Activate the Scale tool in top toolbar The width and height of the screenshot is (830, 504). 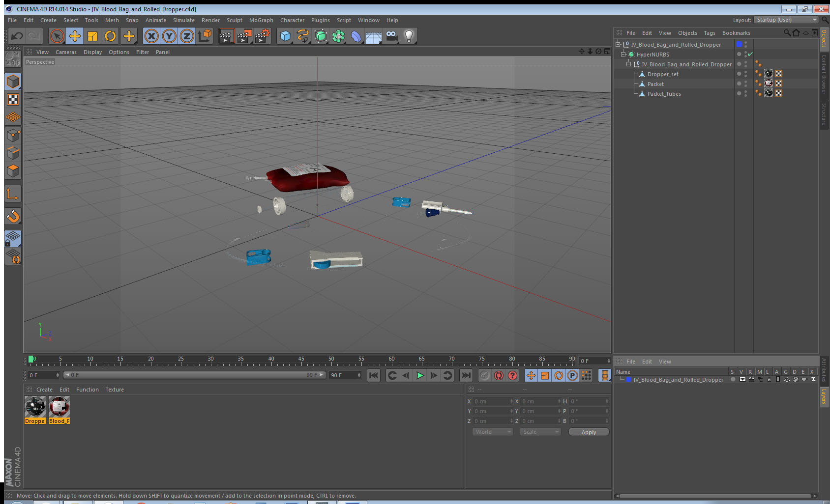click(x=92, y=36)
